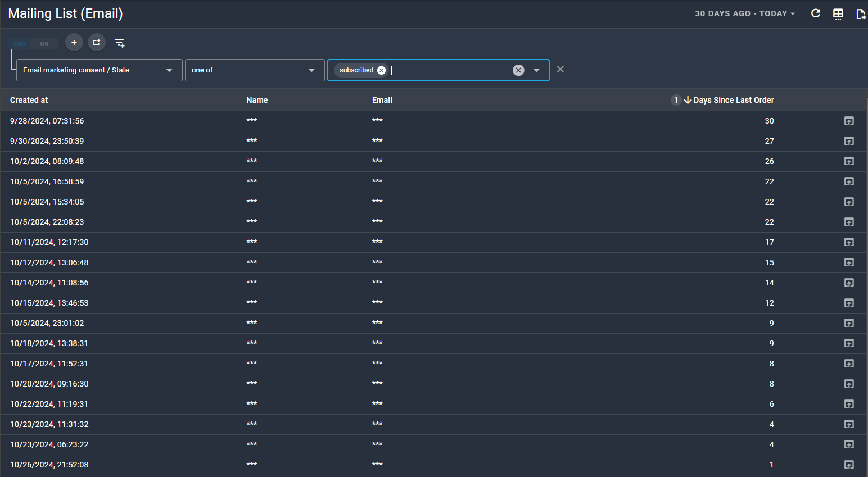Screen dimensions: 868x477
Task: Focus the filter value input next to subscribed
Action: click(x=450, y=70)
